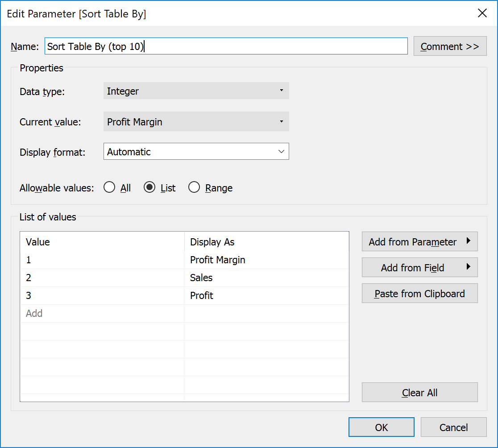The width and height of the screenshot is (498, 448).
Task: Click the Comment >> button
Action: pos(450,46)
